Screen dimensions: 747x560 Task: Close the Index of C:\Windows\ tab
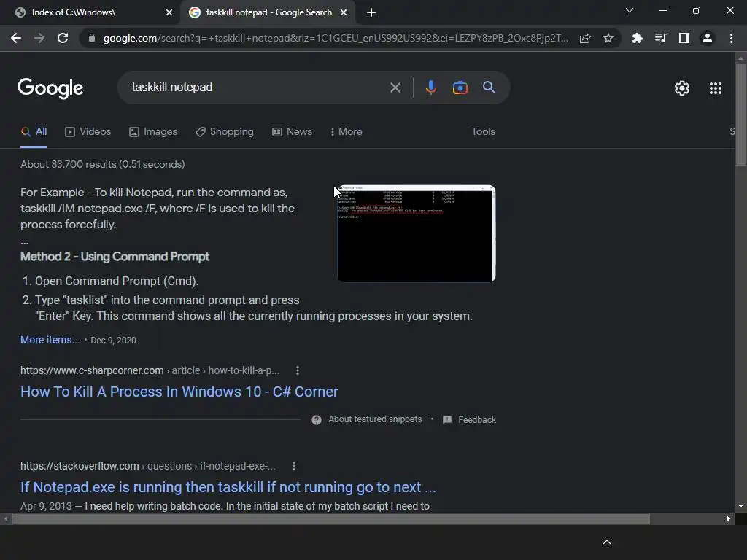[169, 12]
